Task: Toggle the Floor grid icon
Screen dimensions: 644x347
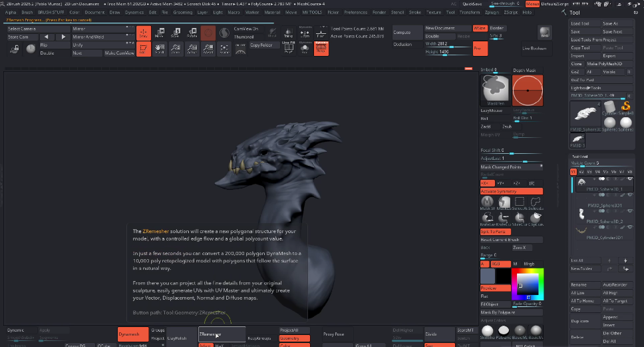Action: click(x=321, y=33)
